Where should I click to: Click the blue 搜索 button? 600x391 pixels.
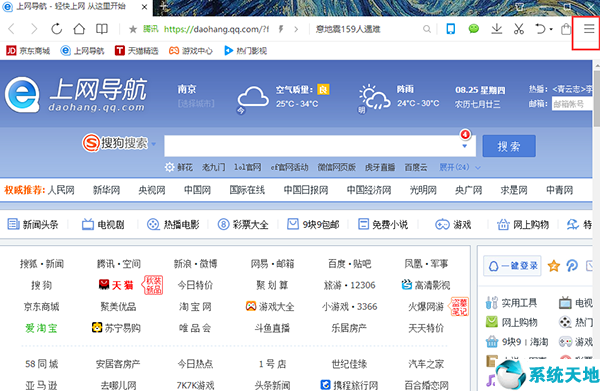(x=509, y=146)
